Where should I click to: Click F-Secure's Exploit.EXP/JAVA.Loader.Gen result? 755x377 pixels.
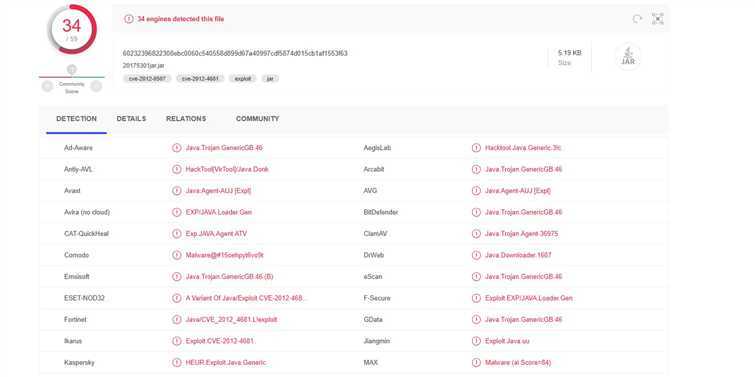pyautogui.click(x=529, y=298)
